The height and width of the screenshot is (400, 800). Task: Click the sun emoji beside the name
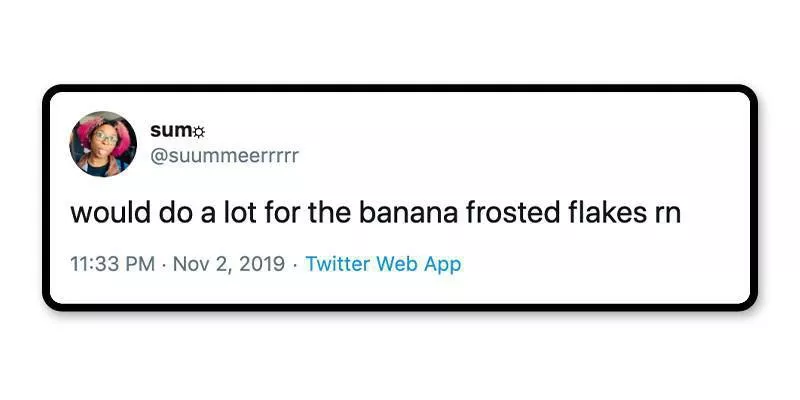point(198,132)
